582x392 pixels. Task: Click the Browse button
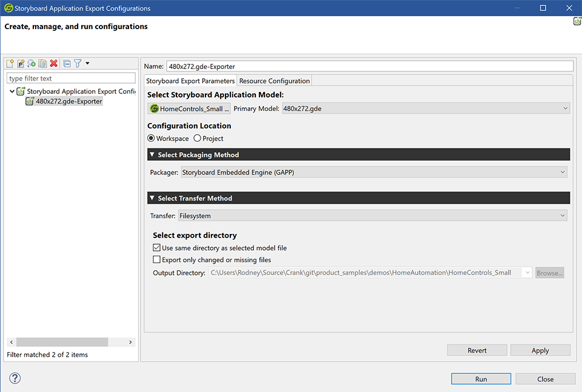pos(549,273)
